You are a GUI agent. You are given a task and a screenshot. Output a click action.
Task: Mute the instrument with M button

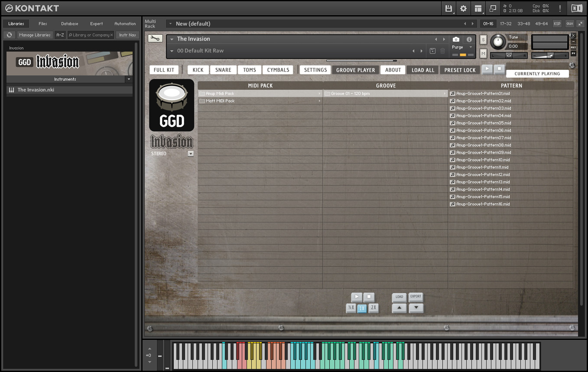point(484,53)
